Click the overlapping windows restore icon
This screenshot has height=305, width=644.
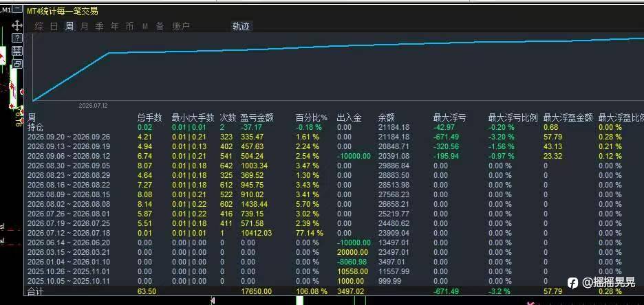point(17,63)
